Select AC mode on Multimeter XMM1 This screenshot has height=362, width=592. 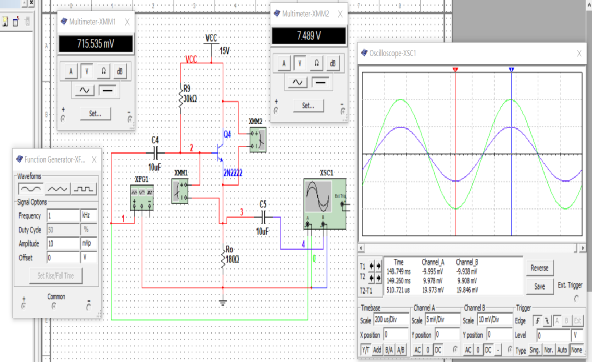[84, 90]
